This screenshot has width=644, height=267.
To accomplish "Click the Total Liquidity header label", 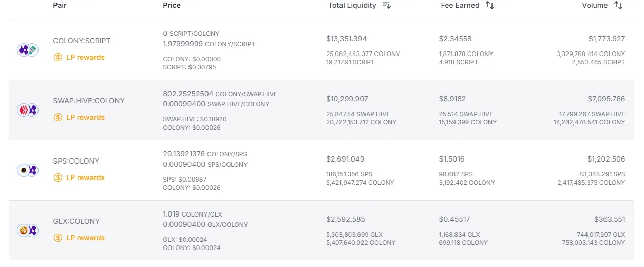I will pyautogui.click(x=352, y=5).
